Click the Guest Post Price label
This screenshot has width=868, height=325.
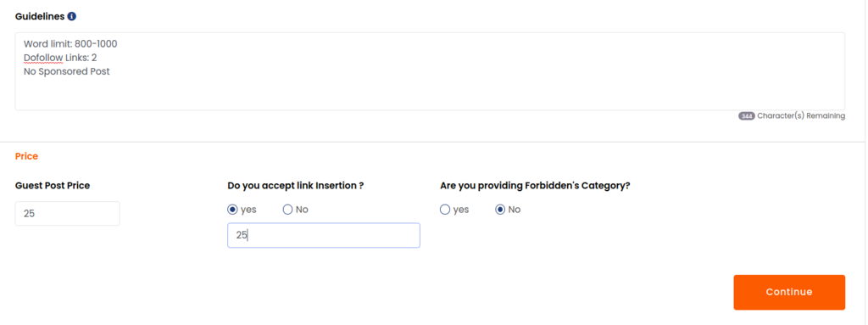tap(53, 186)
